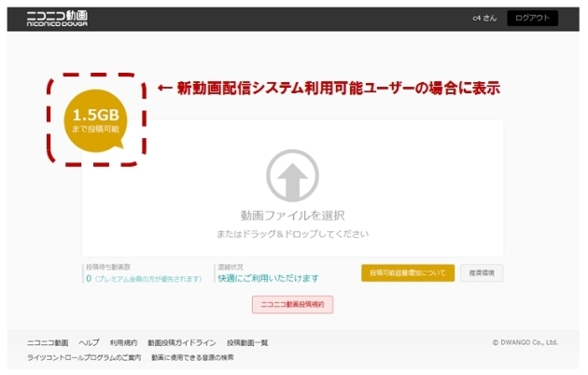This screenshot has width=588, height=375.
Task: Click the 快適にご利用いただけます status text
Action: [269, 278]
